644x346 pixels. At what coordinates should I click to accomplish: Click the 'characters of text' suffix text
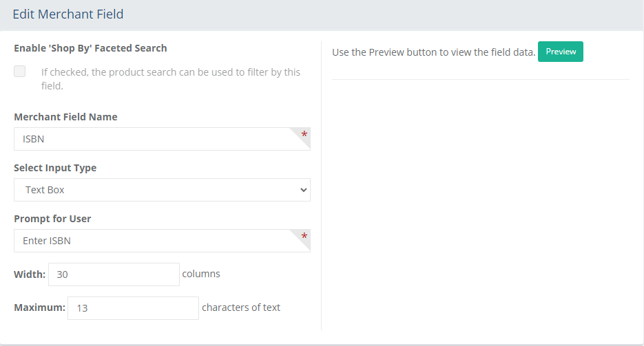pyautogui.click(x=241, y=307)
